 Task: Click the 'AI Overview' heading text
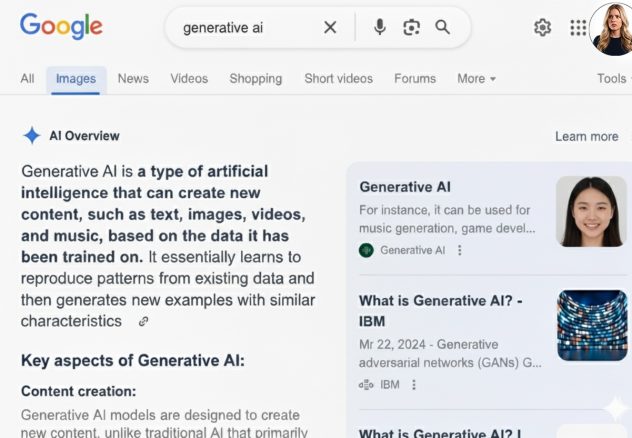click(84, 136)
